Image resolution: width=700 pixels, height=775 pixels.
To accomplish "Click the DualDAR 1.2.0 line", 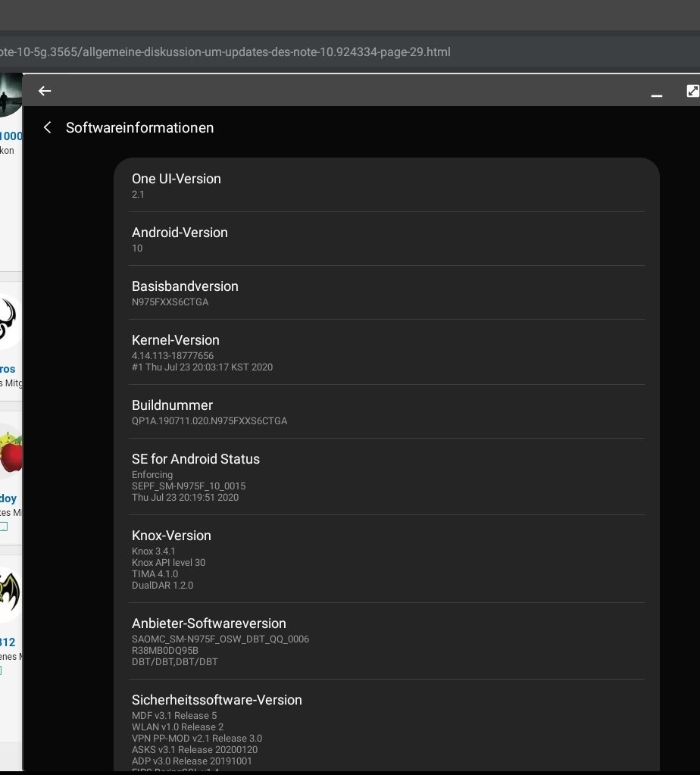I will [162, 585].
